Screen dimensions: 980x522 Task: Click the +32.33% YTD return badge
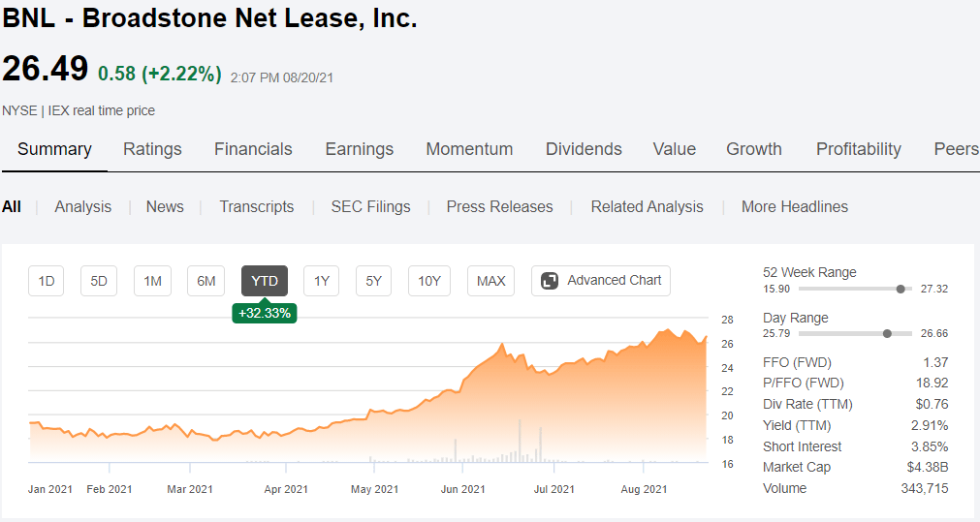tap(265, 314)
